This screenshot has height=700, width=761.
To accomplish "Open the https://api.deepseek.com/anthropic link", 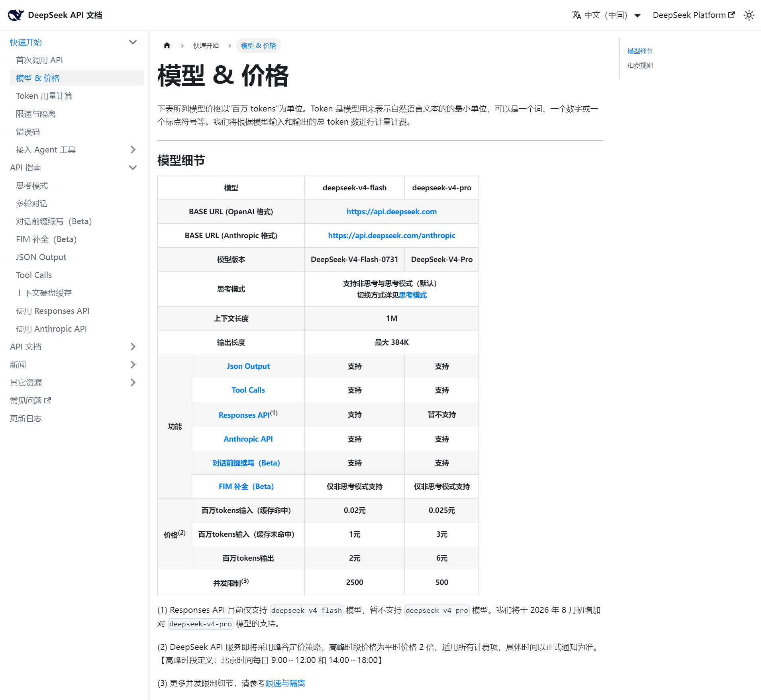I will tap(392, 235).
